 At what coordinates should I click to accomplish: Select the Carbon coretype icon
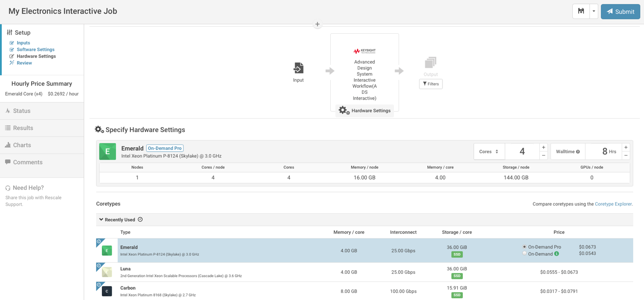tap(107, 291)
